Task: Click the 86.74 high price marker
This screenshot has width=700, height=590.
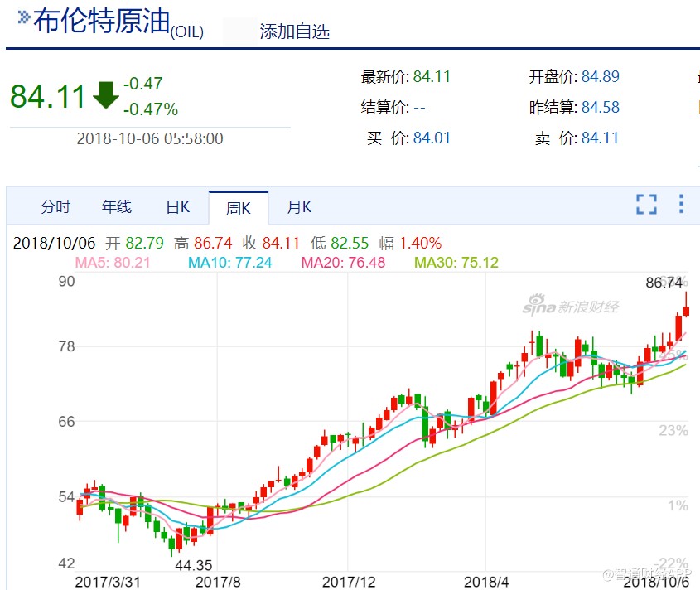Action: click(664, 283)
